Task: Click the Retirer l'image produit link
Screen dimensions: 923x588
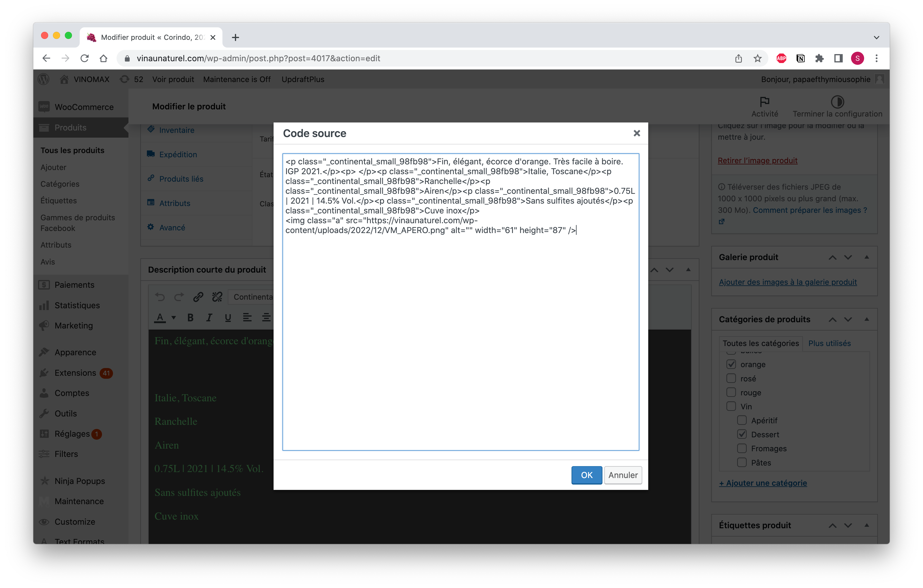Action: (757, 161)
